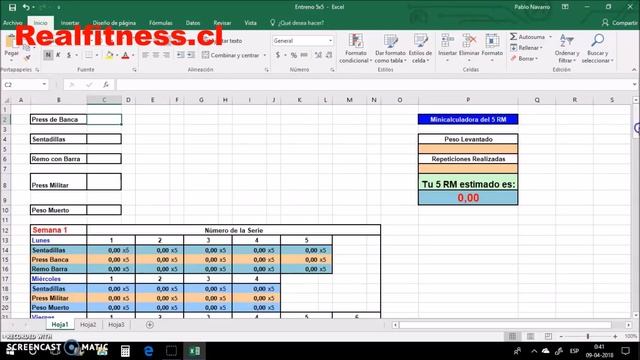The height and width of the screenshot is (360, 640).
Task: Toggle Bold (N) formatting
Action: point(48,55)
